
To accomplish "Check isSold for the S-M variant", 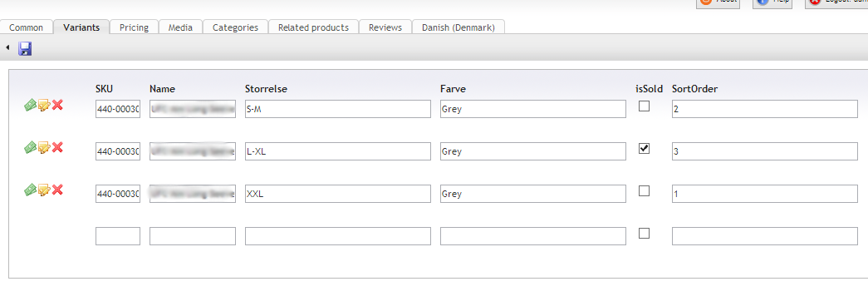I will click(x=644, y=106).
